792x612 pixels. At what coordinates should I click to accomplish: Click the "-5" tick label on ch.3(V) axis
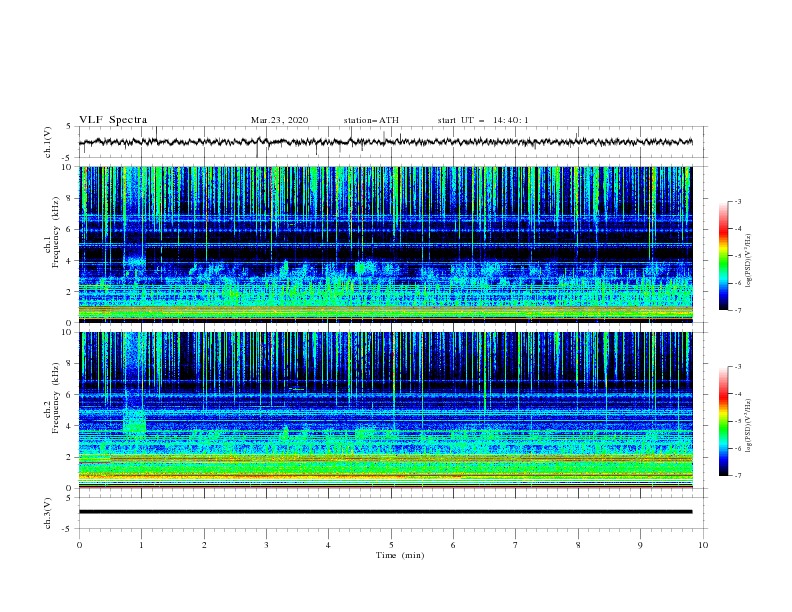68,529
